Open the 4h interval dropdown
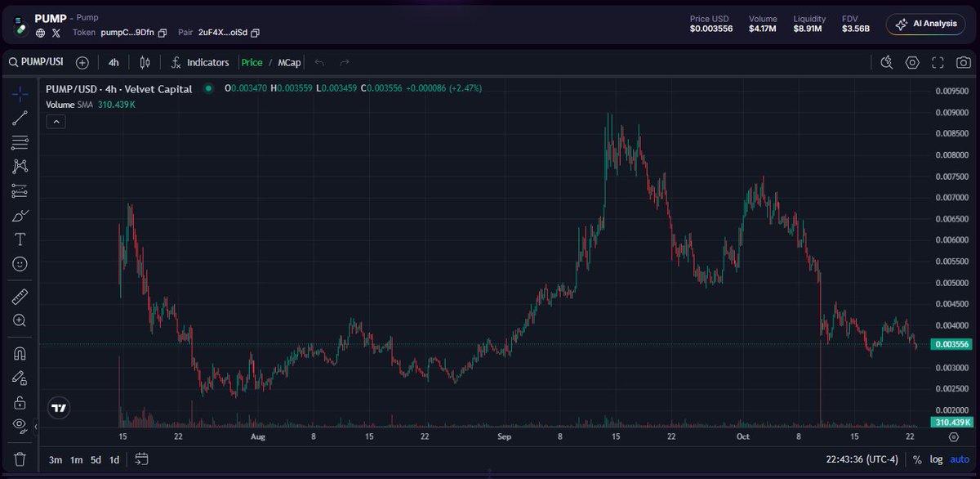 [x=114, y=62]
